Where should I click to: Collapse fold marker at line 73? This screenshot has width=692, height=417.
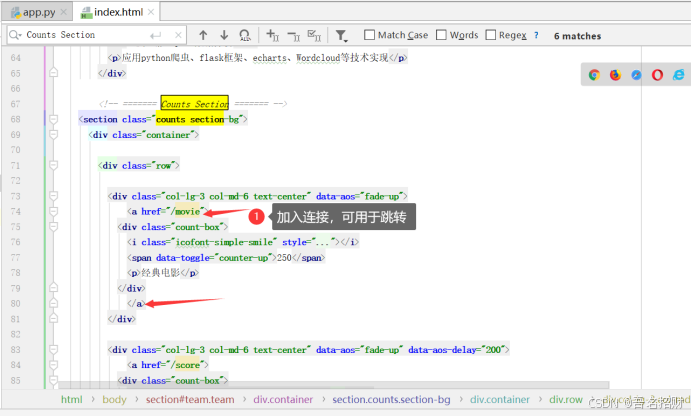point(53,196)
